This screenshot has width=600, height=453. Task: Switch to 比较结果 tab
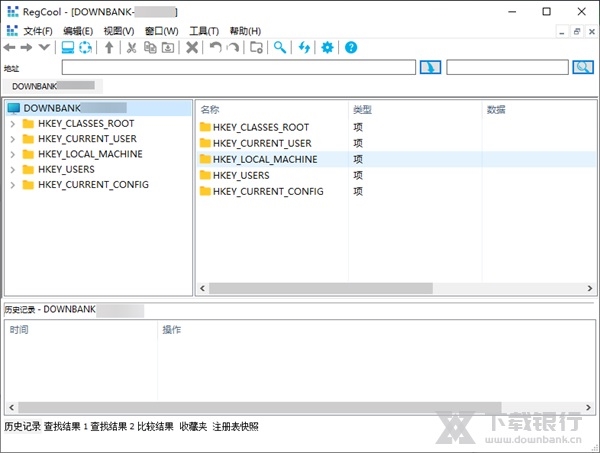click(155, 426)
